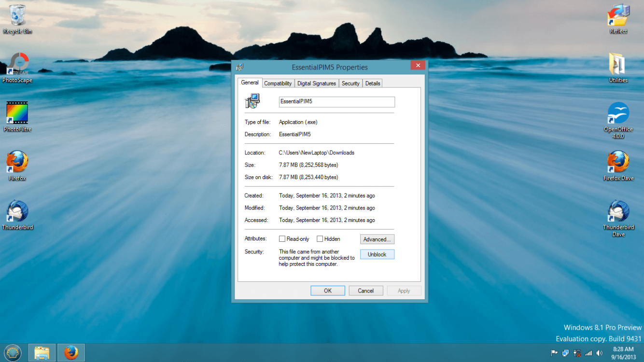Click the 'This file came from another computer' text

coord(317,258)
